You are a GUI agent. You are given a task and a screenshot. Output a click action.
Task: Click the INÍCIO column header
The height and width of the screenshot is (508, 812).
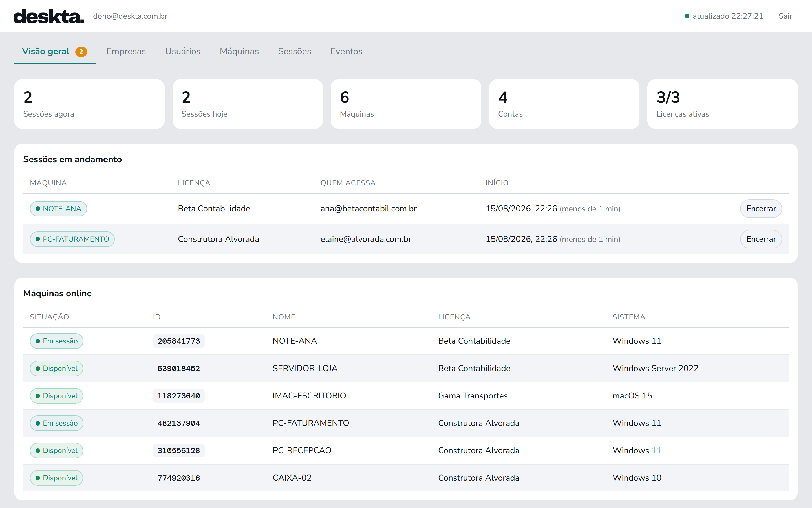[497, 183]
